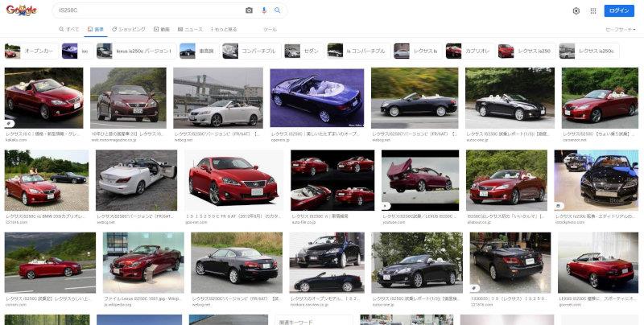This screenshot has width=644, height=325.
Task: Open the ショッピング tab
Action: [x=129, y=29]
